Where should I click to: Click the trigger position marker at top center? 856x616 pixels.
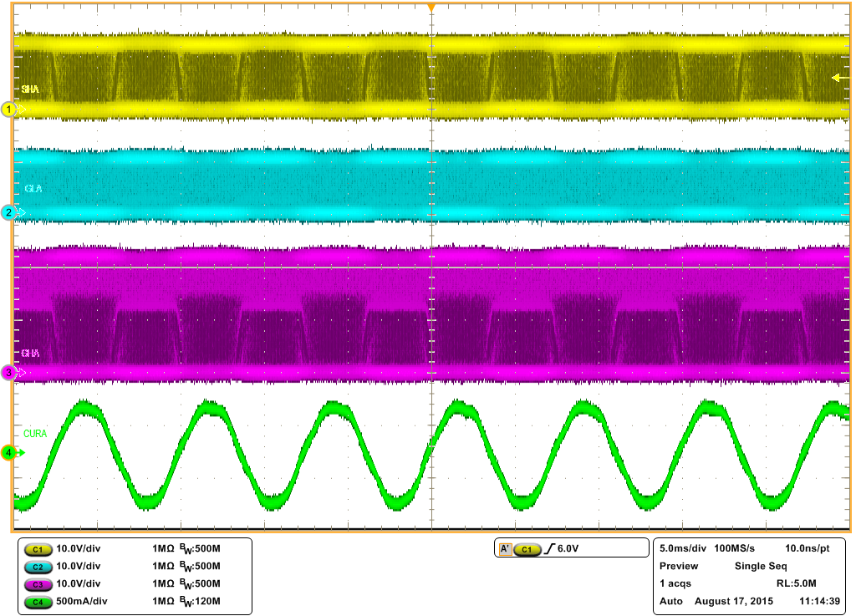point(431,7)
